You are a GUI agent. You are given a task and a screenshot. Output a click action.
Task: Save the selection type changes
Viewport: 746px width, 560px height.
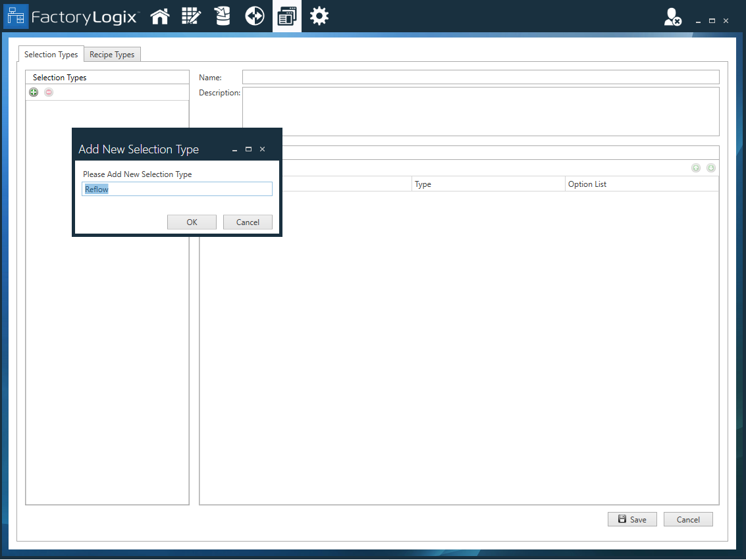tap(631, 519)
